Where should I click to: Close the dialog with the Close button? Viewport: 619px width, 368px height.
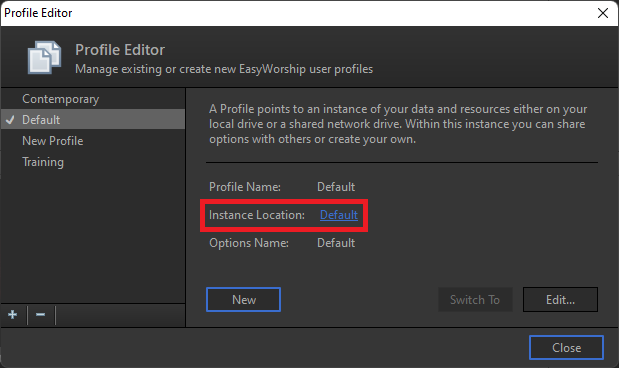(566, 347)
